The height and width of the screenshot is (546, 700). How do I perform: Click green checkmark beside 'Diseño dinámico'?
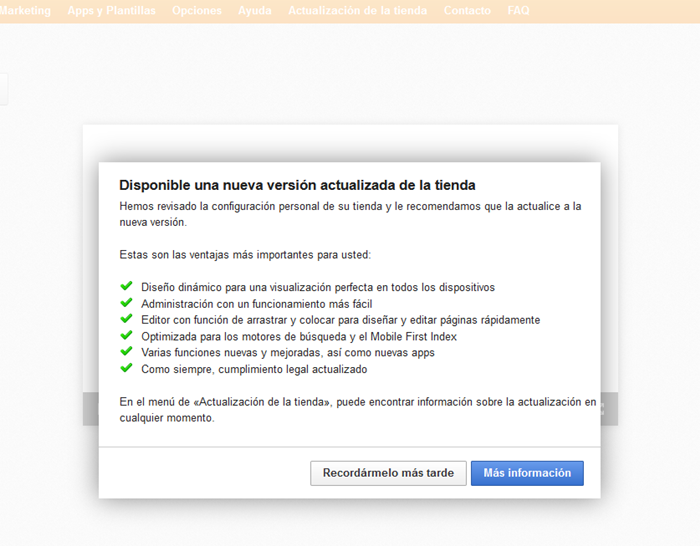(126, 285)
